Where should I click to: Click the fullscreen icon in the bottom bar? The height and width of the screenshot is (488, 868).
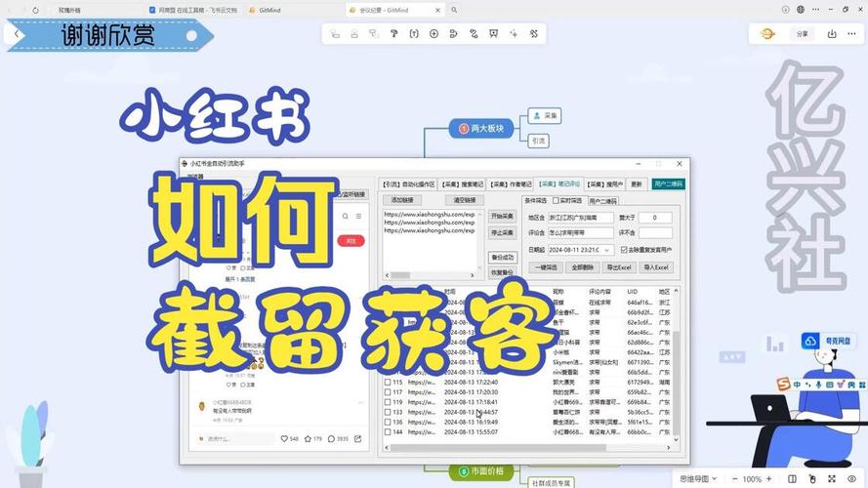pyautogui.click(x=832, y=478)
